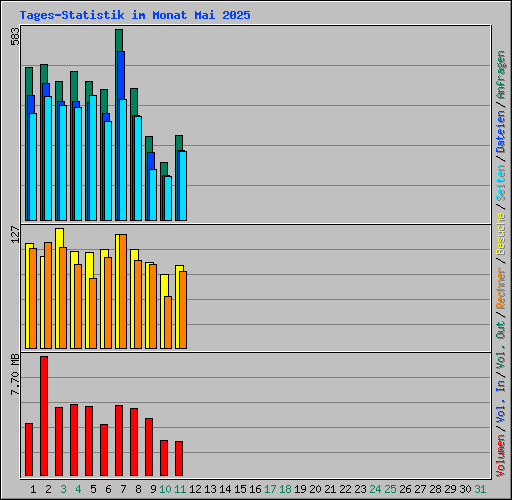
Task: Click the 'Dateien' legend label
Action: click(501, 132)
